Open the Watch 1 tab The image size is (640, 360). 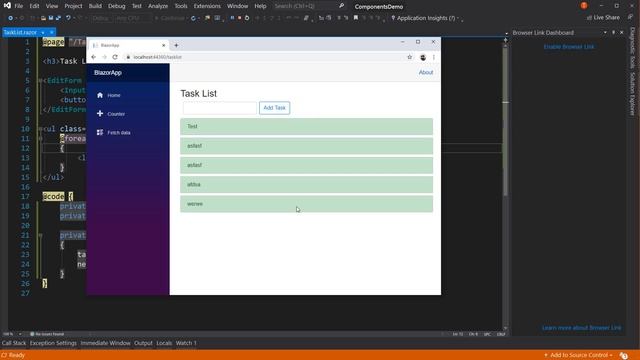point(186,343)
